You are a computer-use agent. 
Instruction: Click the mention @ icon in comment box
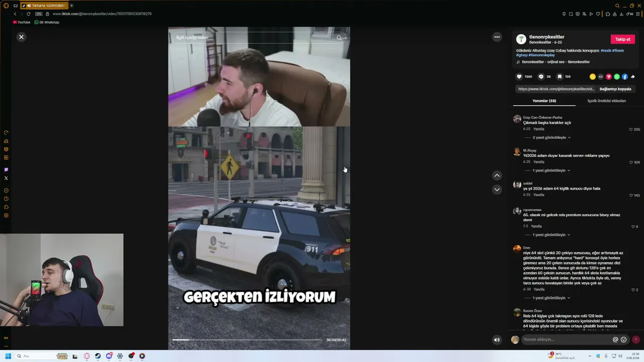(615, 340)
